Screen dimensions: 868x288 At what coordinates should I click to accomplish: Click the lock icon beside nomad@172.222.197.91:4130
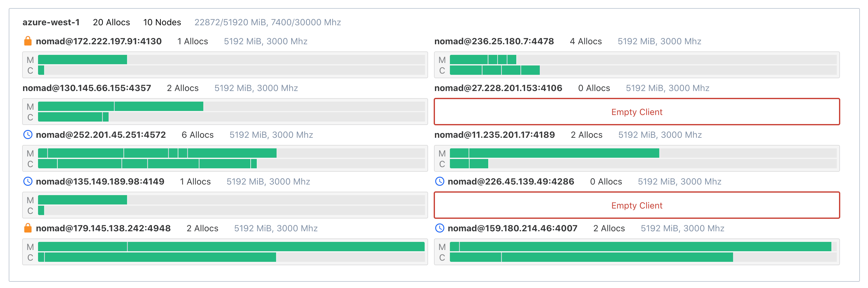[x=28, y=41]
